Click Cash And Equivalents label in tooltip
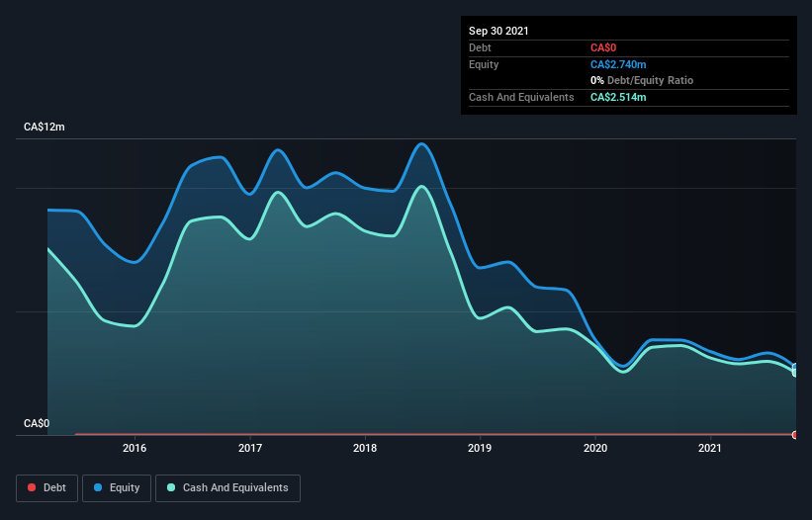This screenshot has width=812, height=520. click(521, 97)
